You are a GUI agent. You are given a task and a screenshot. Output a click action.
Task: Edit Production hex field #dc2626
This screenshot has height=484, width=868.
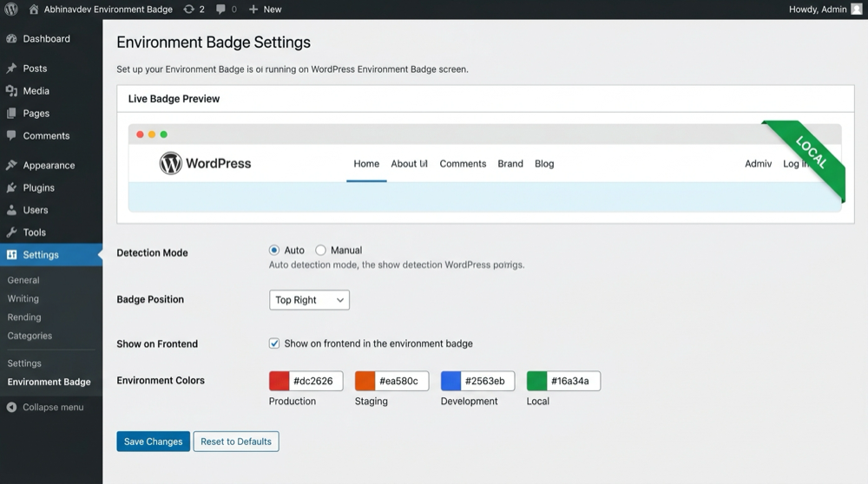[x=316, y=381]
